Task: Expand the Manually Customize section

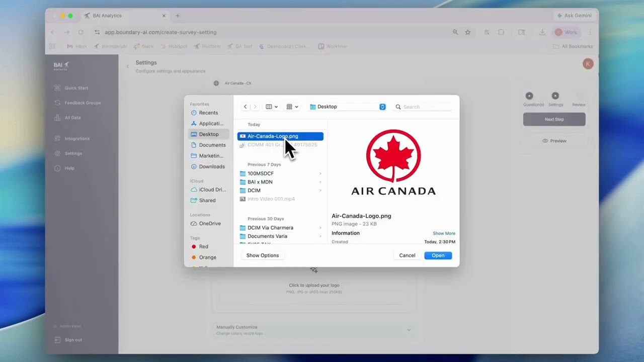Action: (314, 330)
